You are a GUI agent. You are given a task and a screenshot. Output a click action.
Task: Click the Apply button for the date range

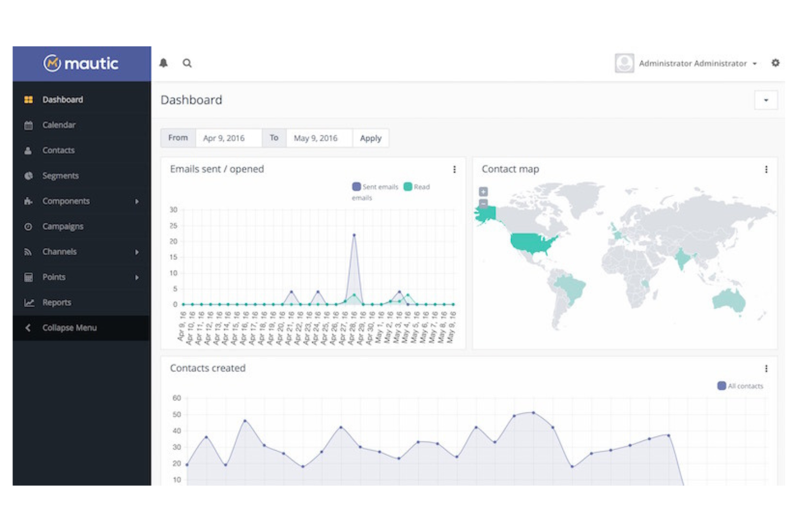point(370,138)
